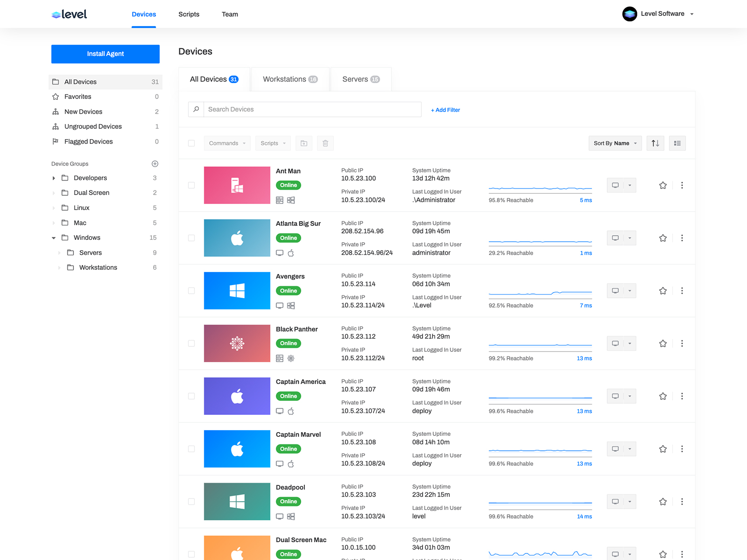Screen dimensions: 747x560
Task: Tick the Captain America device checkbox
Action: (191, 396)
